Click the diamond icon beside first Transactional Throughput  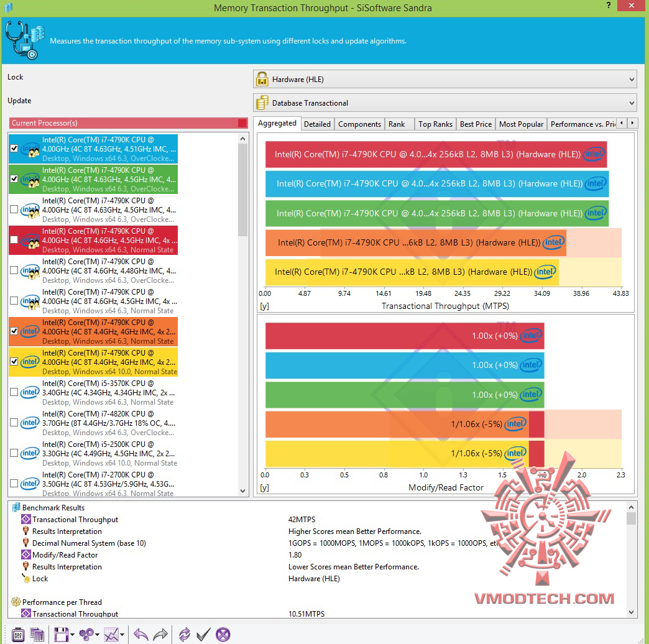click(26, 519)
